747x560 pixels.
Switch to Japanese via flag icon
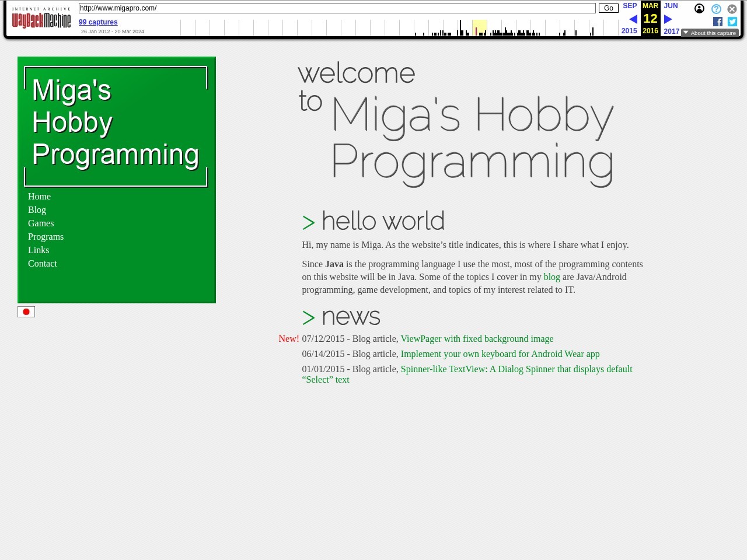(26, 312)
